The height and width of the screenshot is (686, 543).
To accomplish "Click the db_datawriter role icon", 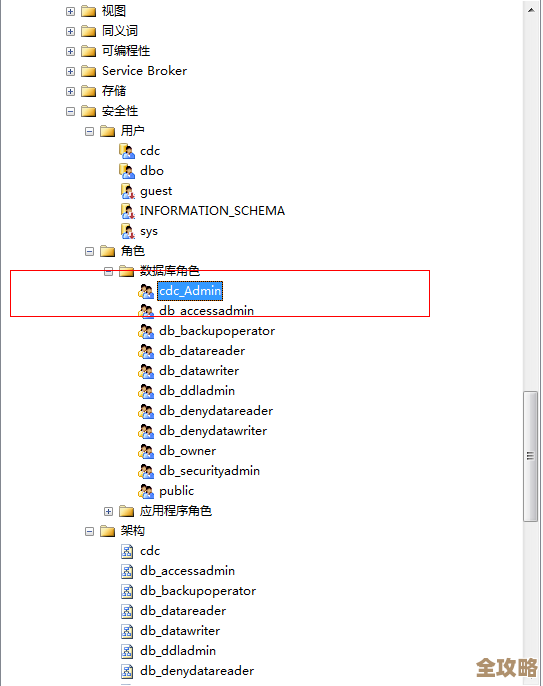I will pyautogui.click(x=146, y=371).
